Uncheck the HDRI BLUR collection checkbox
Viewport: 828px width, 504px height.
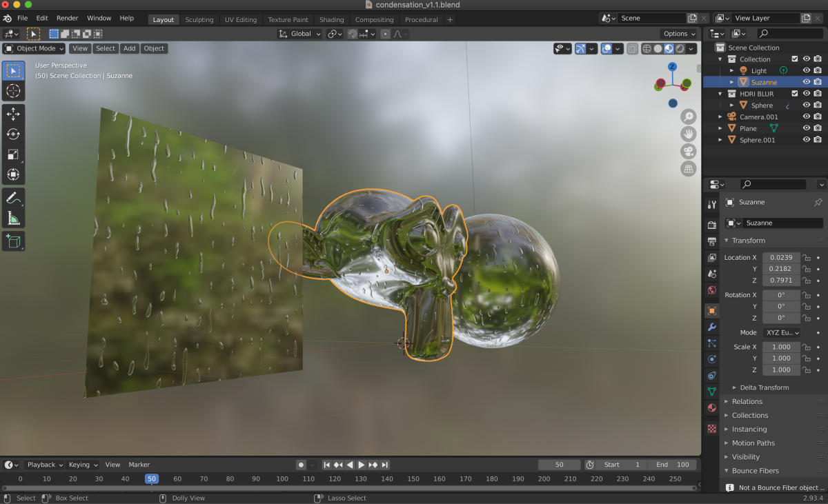click(x=795, y=94)
